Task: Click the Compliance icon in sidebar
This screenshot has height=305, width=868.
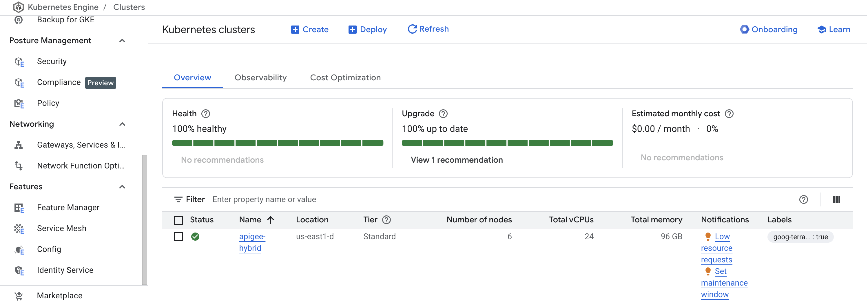Action: pyautogui.click(x=19, y=83)
